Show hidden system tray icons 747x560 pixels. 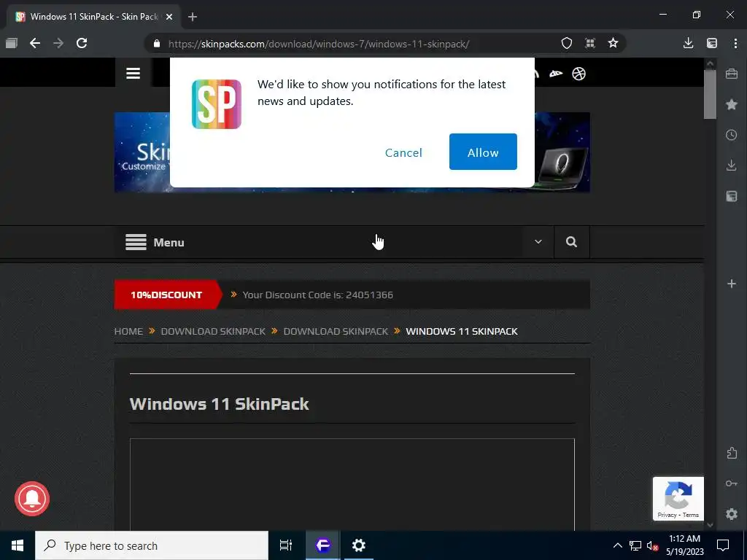coord(617,545)
